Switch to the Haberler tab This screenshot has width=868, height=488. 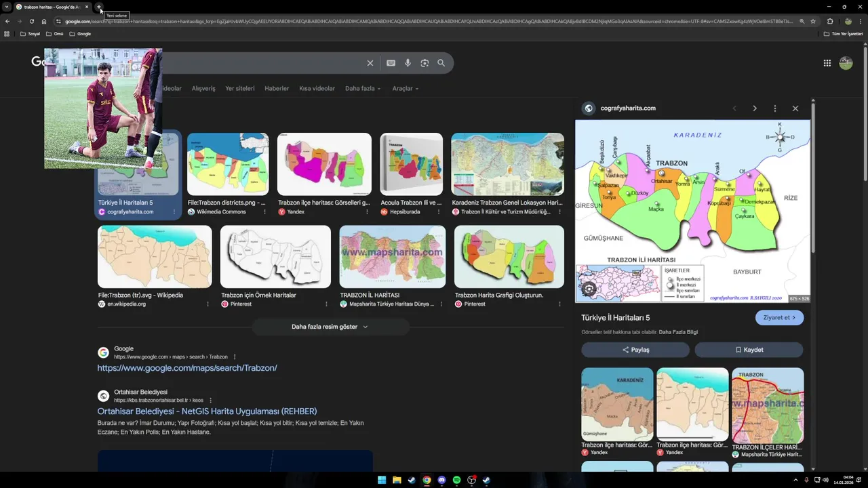277,89
